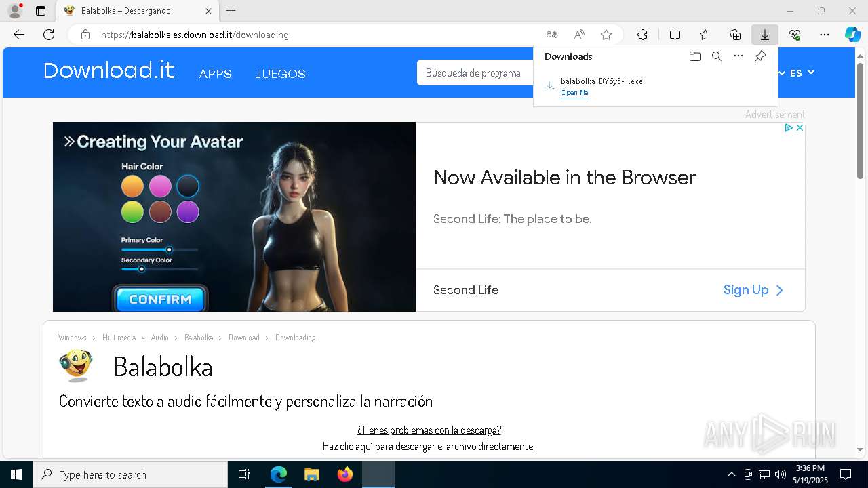
Task: Open Extensions puzzle icon
Action: (642, 35)
